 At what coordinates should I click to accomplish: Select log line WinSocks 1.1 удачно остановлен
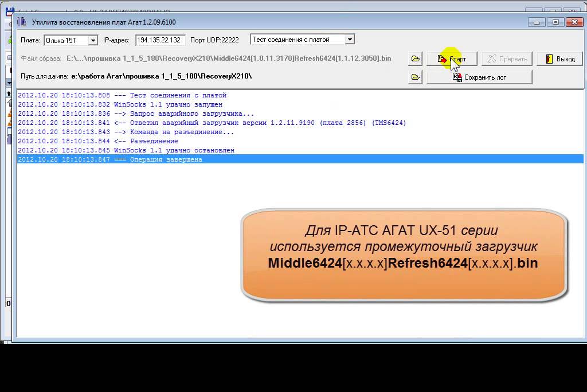click(300, 150)
